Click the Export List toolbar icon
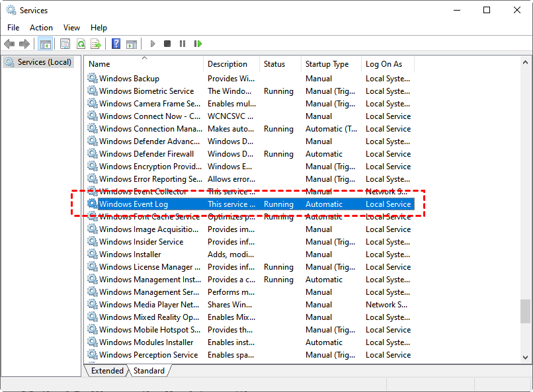The height and width of the screenshot is (392, 533). click(x=96, y=44)
